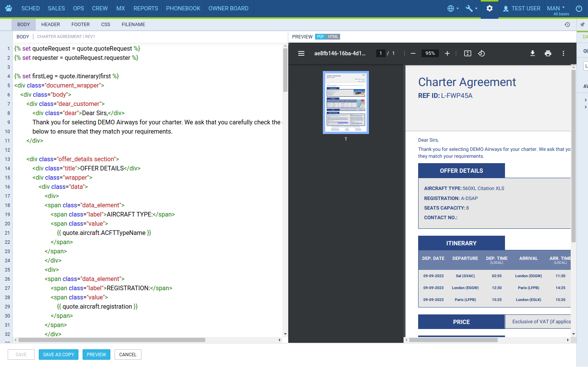Click the SAVE AS COPY button

pos(58,355)
